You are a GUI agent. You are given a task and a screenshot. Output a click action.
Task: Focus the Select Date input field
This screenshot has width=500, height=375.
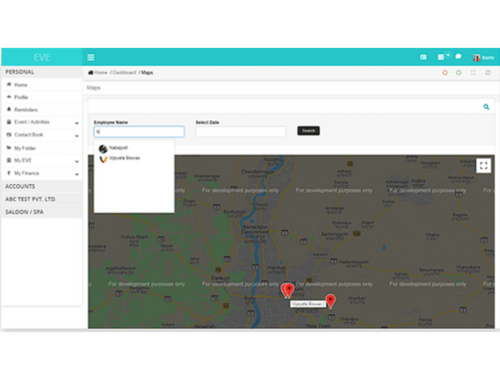[x=241, y=132]
